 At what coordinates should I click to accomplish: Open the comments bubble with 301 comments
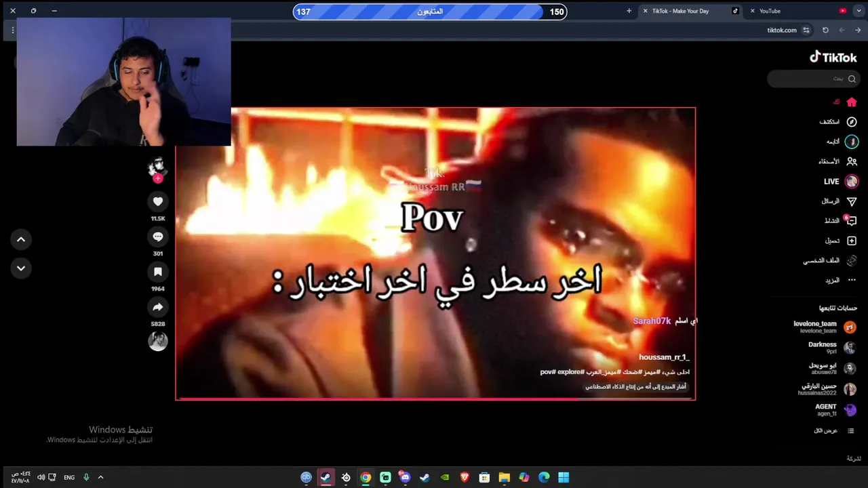pos(158,237)
